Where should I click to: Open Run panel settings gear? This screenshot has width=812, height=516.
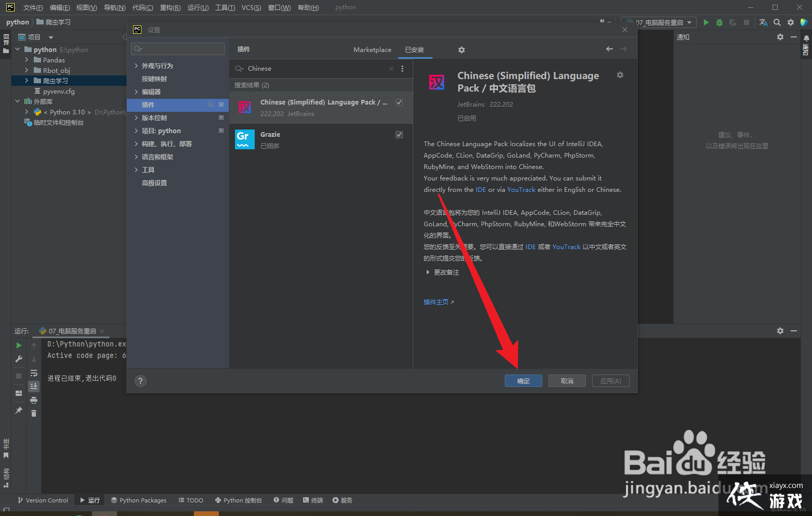click(780, 331)
